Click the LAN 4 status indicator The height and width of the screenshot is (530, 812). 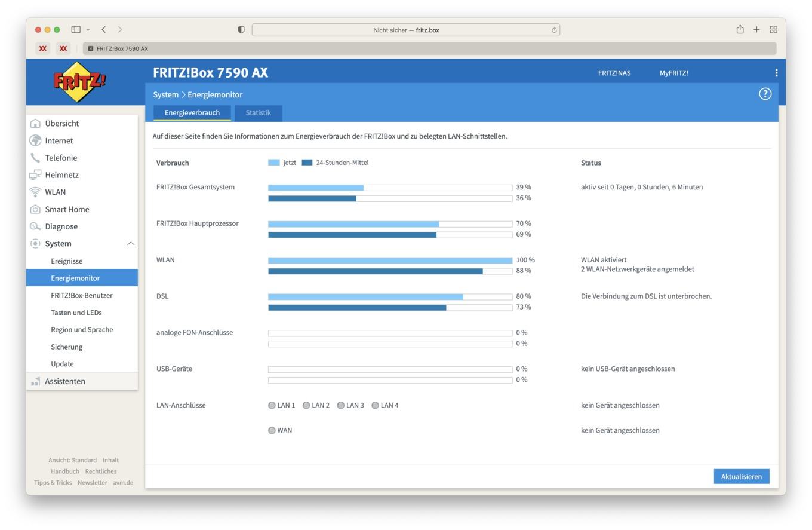(375, 405)
